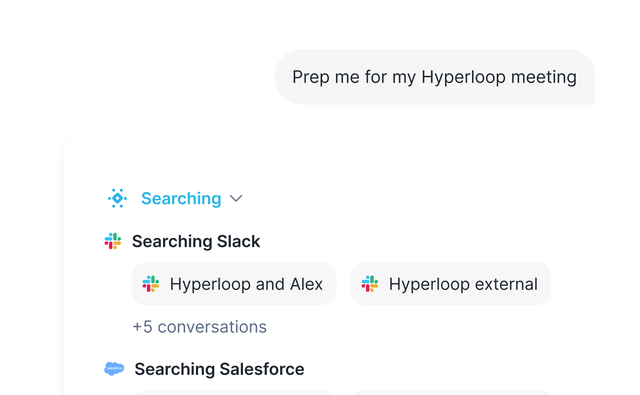This screenshot has height=395, width=640.
Task: Click second partially visible Salesforce result chip
Action: click(x=451, y=393)
